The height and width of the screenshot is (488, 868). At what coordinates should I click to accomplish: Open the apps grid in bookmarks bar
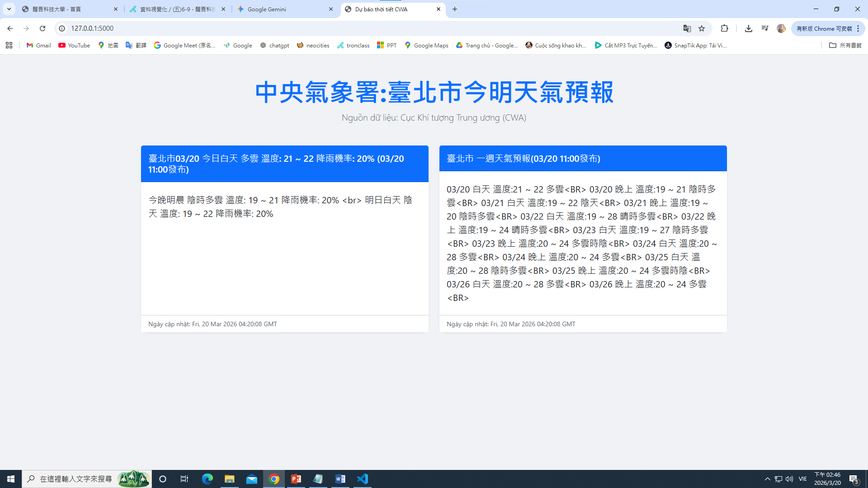tap(9, 45)
